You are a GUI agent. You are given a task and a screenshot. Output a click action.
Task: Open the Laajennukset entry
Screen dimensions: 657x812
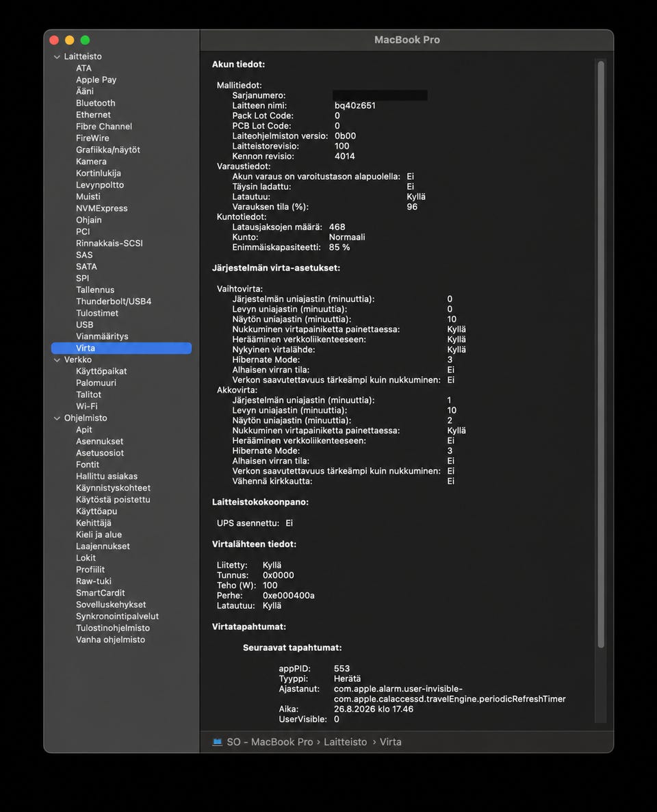[x=103, y=546]
